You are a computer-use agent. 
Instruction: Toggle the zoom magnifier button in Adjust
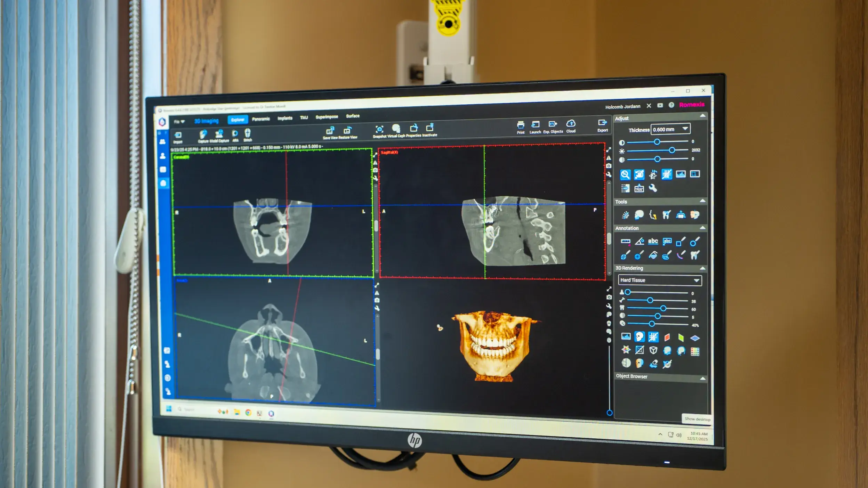coord(625,174)
